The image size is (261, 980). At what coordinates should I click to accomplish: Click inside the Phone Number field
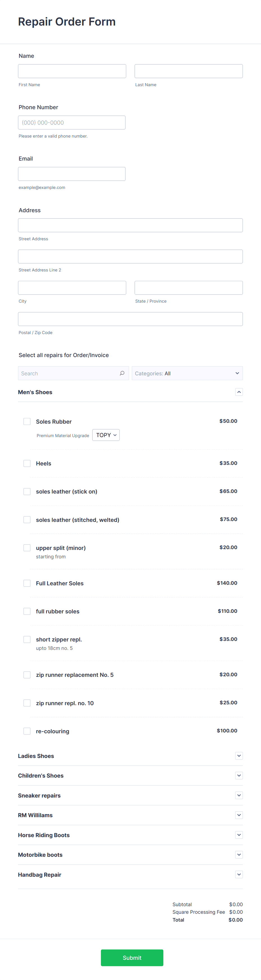click(x=72, y=122)
